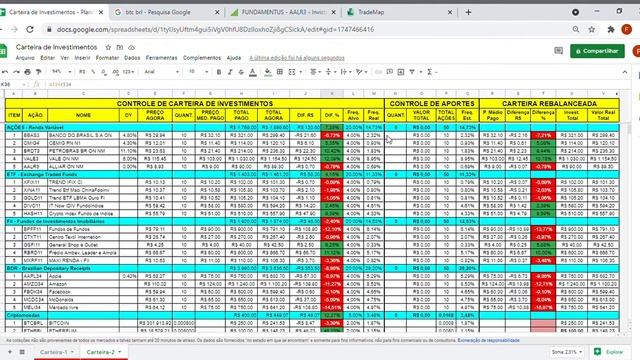Open the Complementos menu
The height and width of the screenshot is (360, 640).
[202, 58]
